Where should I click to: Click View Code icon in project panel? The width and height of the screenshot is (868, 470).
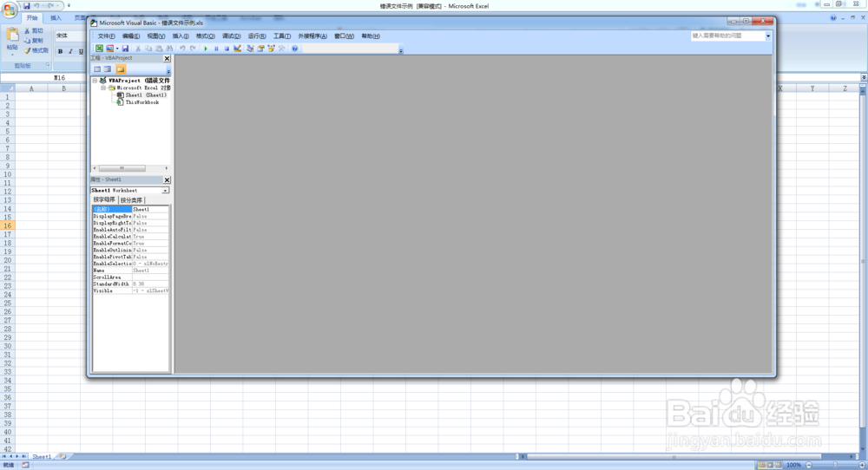97,69
